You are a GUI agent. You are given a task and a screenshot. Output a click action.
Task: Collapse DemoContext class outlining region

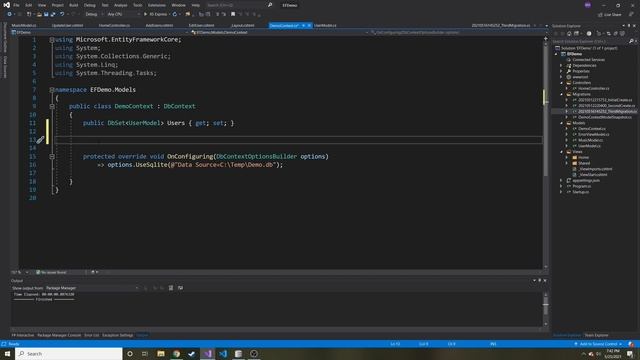52,106
